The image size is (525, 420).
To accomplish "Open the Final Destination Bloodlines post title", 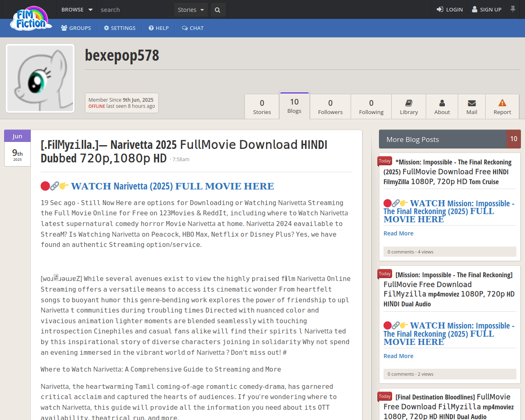I will click(449, 406).
